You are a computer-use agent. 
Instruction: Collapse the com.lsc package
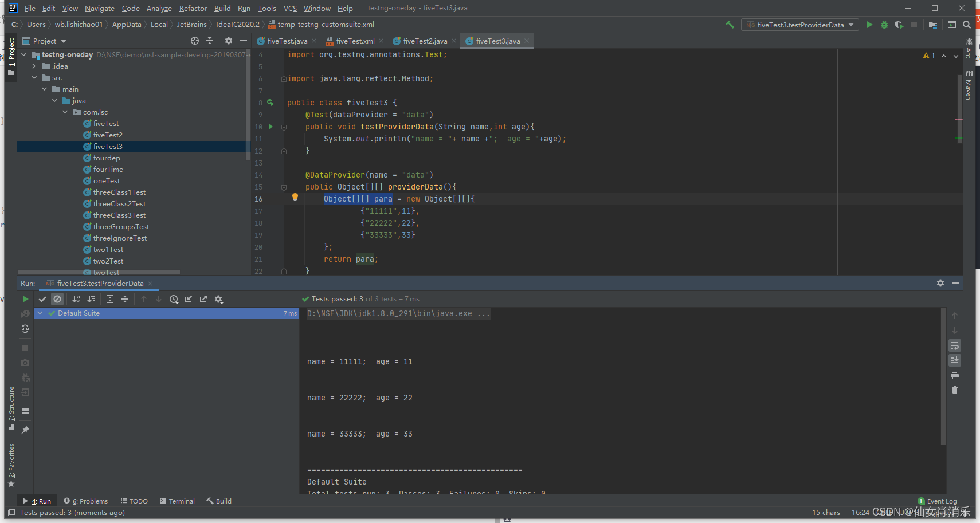[65, 112]
